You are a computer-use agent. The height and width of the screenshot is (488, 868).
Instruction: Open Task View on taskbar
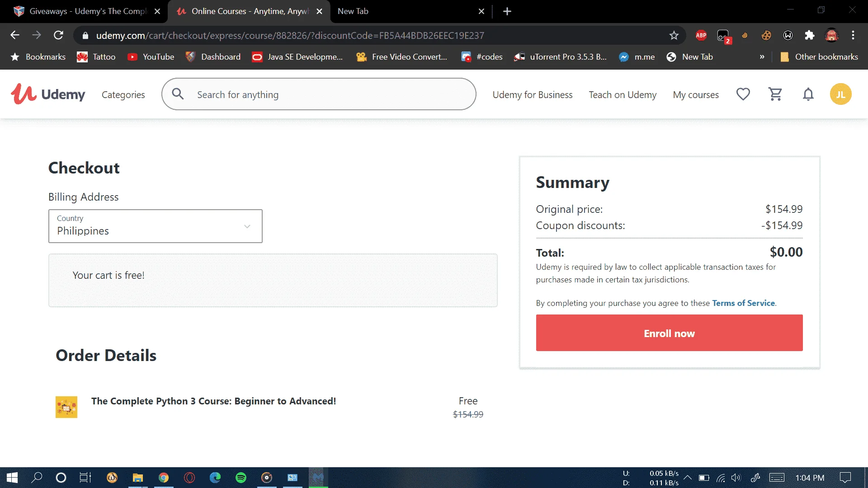85,478
